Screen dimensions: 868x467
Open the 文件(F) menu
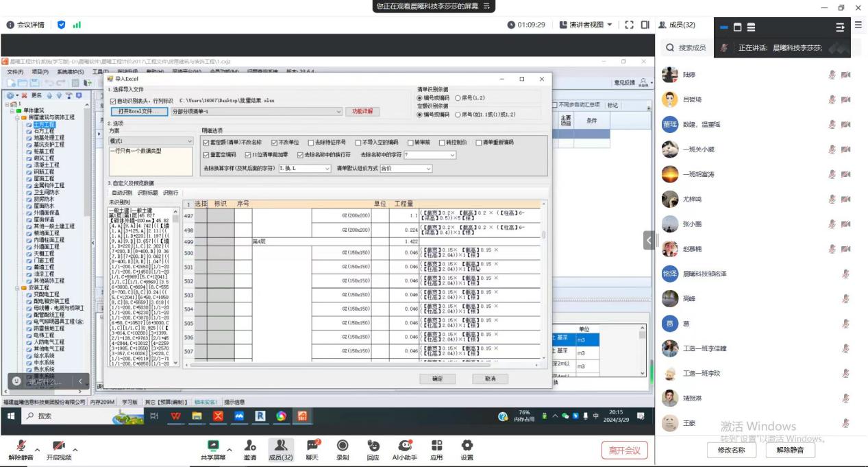tap(15, 71)
